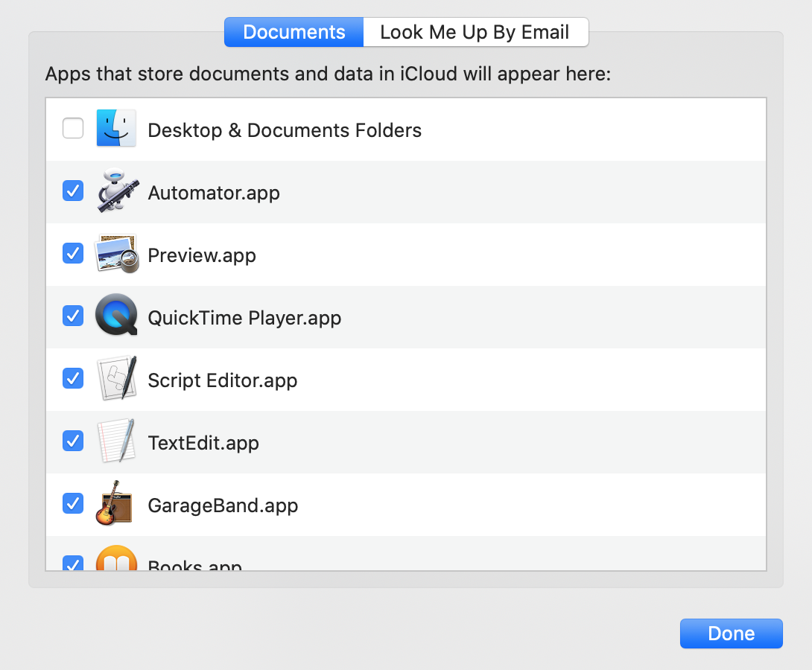
Task: Uncheck the Automator.app checkbox
Action: coord(73,191)
